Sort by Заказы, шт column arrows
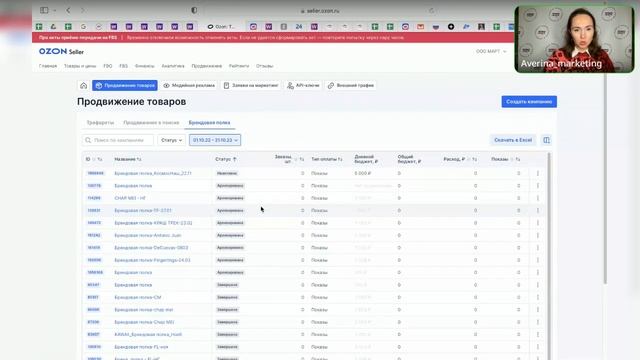 tap(302, 159)
